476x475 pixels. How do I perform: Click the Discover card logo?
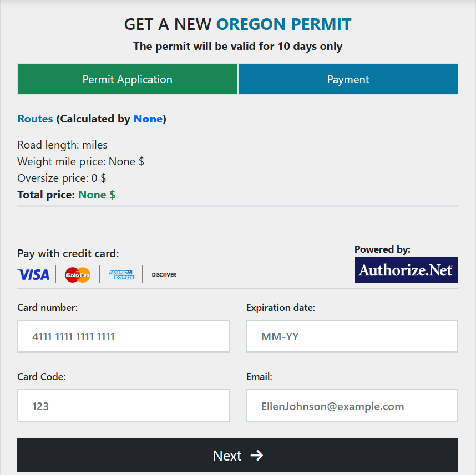(164, 274)
